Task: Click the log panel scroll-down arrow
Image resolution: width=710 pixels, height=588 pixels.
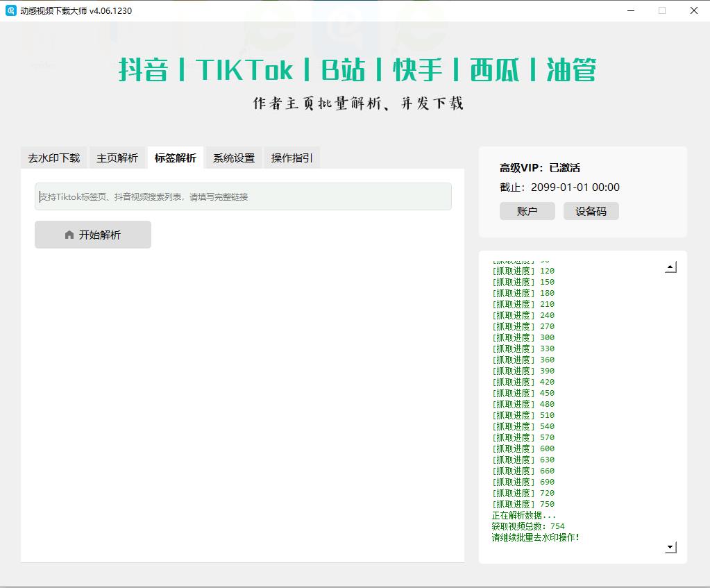Action: (x=670, y=548)
